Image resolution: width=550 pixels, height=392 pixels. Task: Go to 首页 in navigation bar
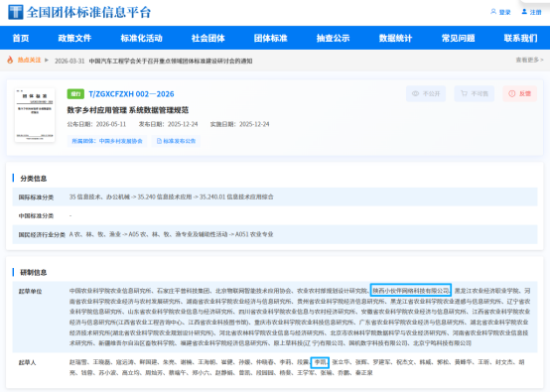21,38
